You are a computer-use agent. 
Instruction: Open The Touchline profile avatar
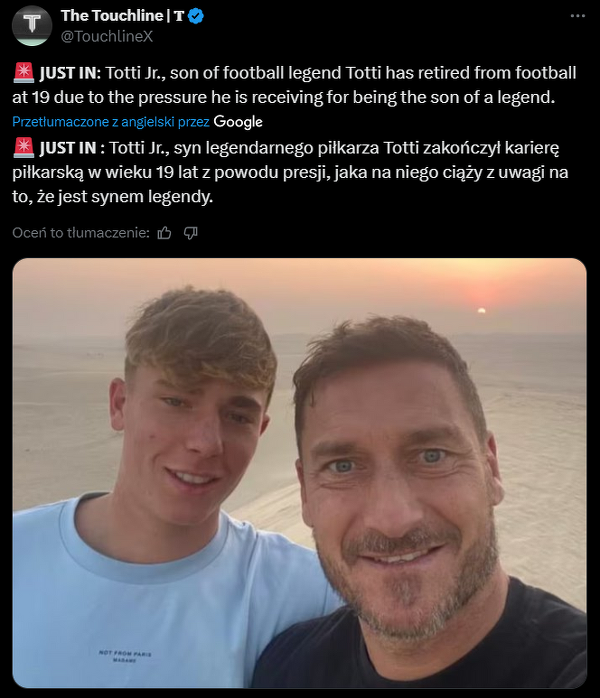pos(32,25)
